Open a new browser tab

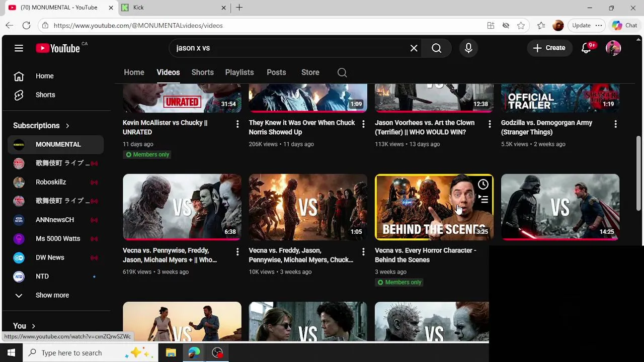point(239,8)
